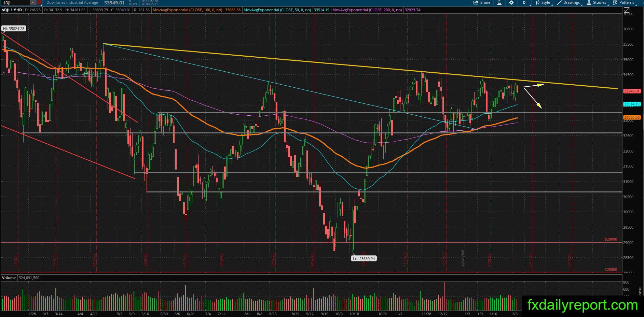Click the $29000 price level label

tap(611, 240)
